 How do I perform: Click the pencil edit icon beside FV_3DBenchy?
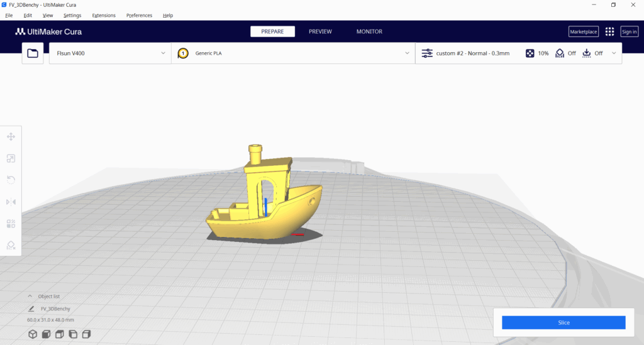point(31,309)
